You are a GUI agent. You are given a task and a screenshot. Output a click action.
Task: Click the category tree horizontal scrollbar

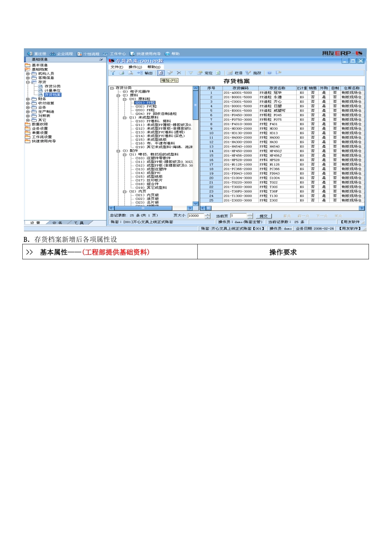point(151,208)
